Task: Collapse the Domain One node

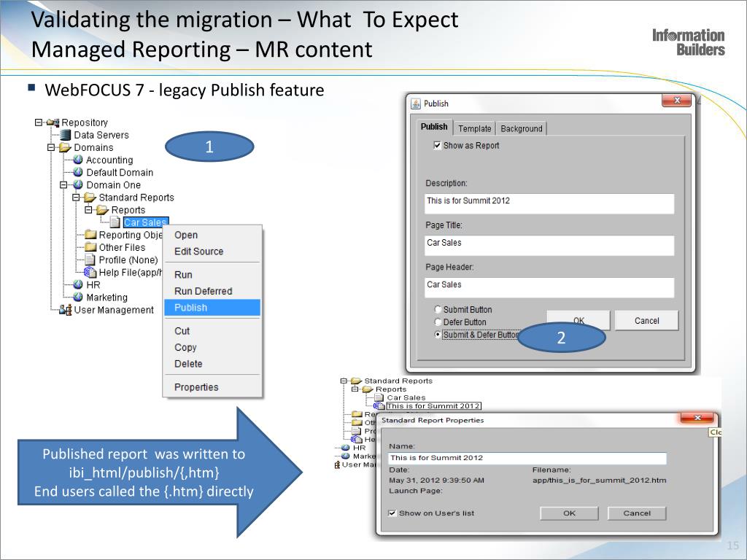Action: tap(63, 184)
